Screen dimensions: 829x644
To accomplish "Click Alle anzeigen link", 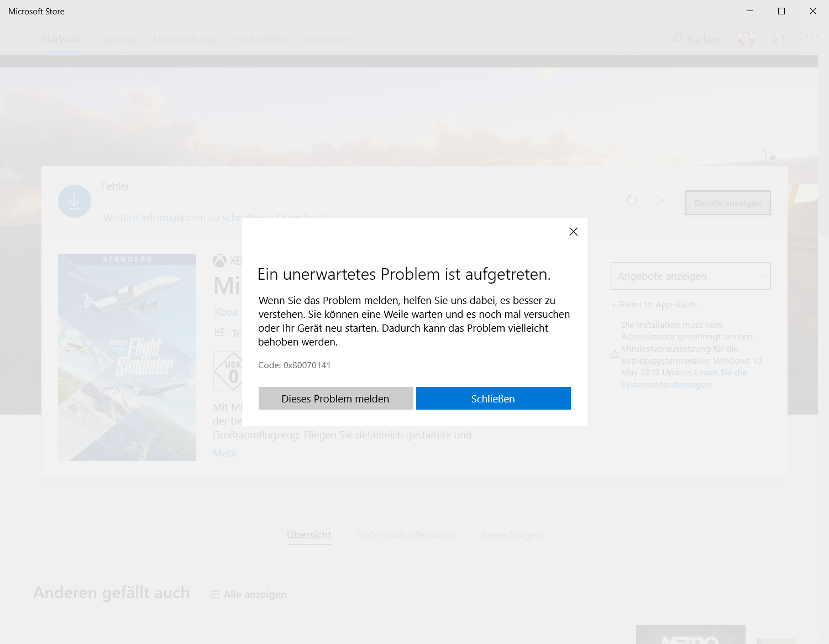I will click(255, 595).
